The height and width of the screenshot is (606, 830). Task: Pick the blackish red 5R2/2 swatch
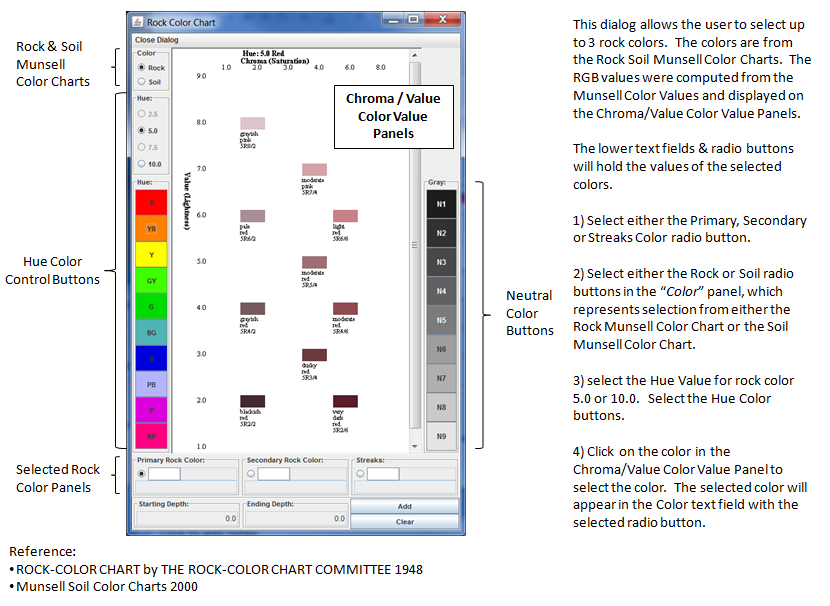252,401
